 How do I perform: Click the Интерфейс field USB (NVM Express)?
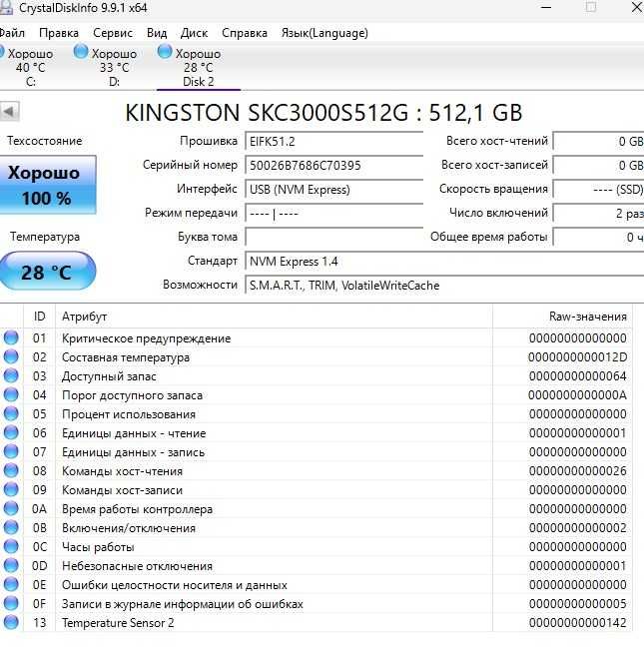tap(334, 190)
